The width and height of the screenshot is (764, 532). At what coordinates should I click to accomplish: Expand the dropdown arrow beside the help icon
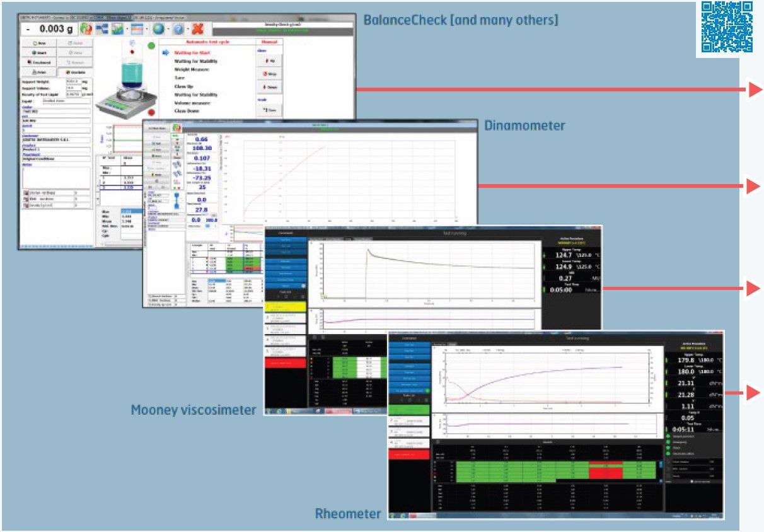pos(188,30)
